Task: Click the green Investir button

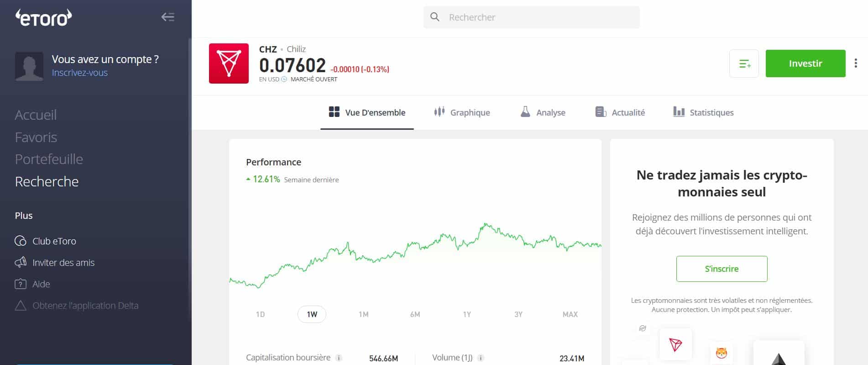Action: pos(805,63)
